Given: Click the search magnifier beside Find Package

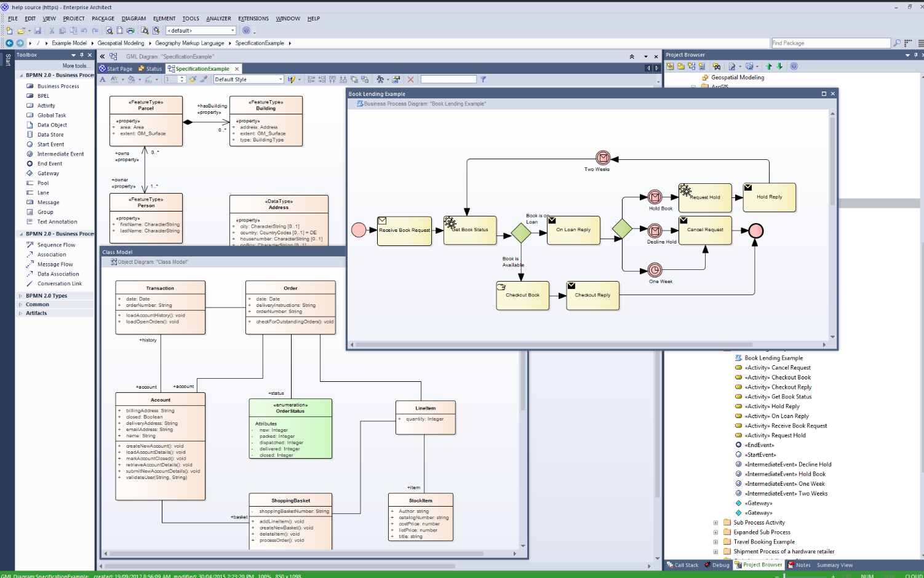Looking at the screenshot, I should [x=897, y=43].
